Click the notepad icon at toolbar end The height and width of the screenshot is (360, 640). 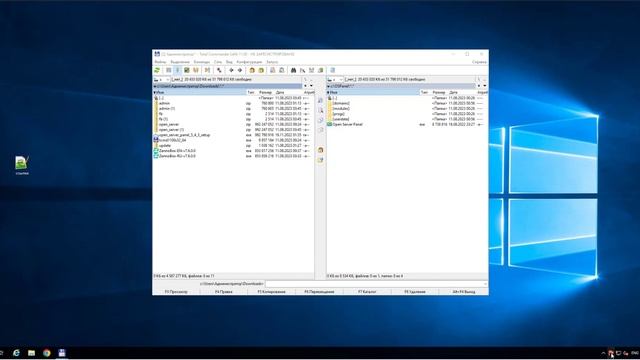click(333, 70)
